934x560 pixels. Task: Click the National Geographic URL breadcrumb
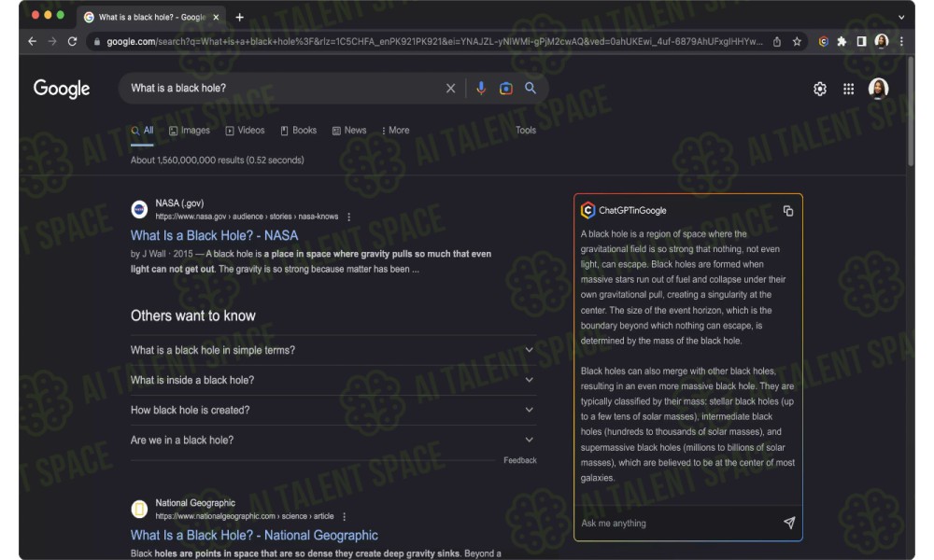(x=244, y=516)
